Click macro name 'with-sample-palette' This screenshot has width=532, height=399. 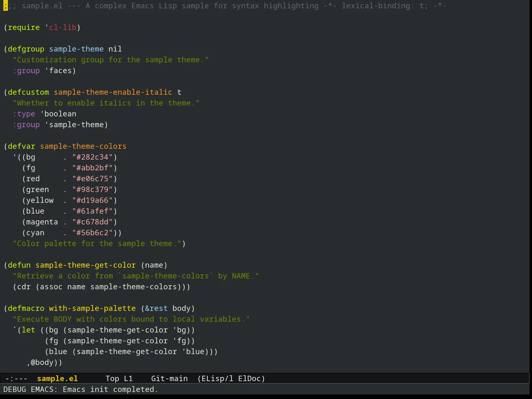(x=92, y=308)
